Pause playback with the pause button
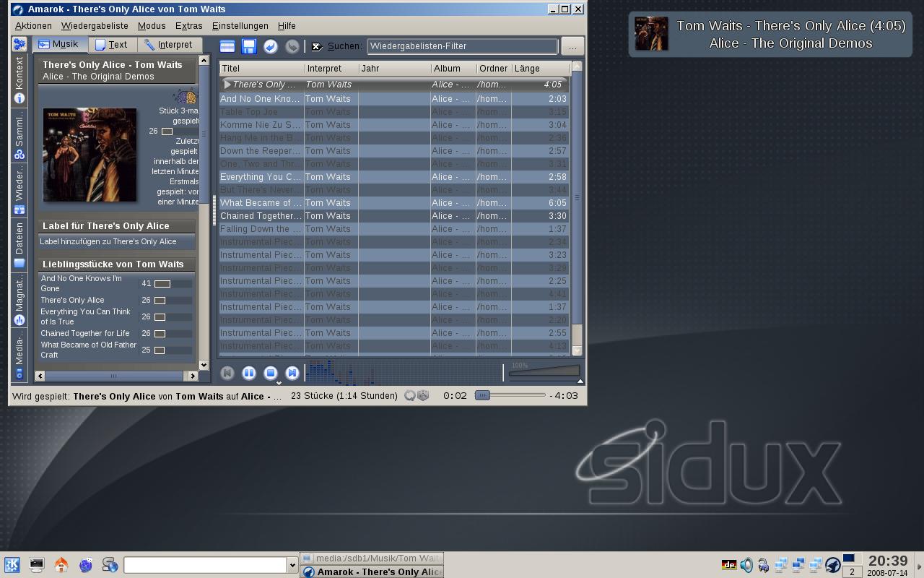The height and width of the screenshot is (578, 924). (x=249, y=373)
